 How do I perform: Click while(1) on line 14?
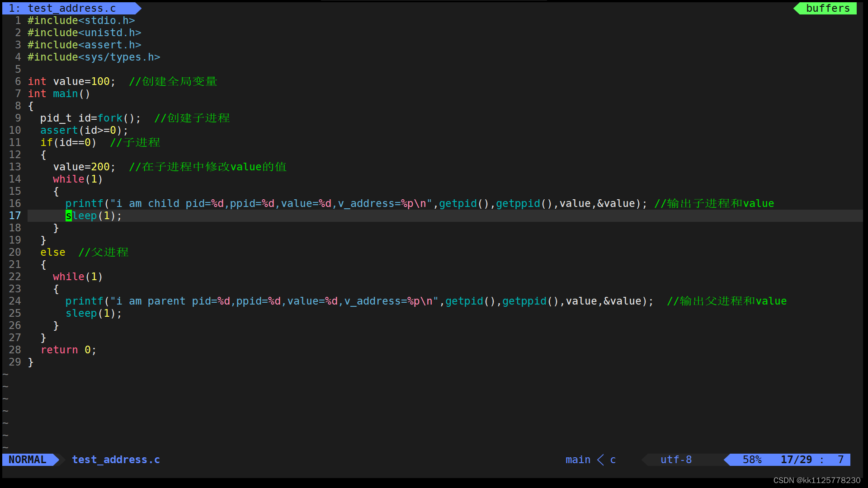click(x=78, y=179)
